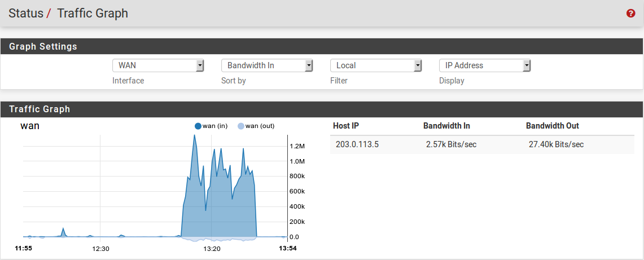Click the Bandwidth In column header
Image resolution: width=644 pixels, height=260 pixels.
pyautogui.click(x=446, y=126)
